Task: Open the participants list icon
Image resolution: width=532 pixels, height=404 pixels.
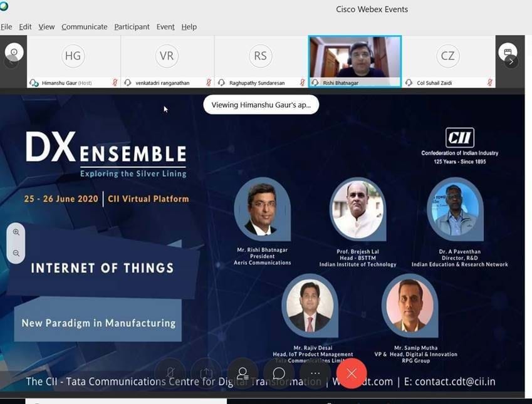Action: point(243,373)
